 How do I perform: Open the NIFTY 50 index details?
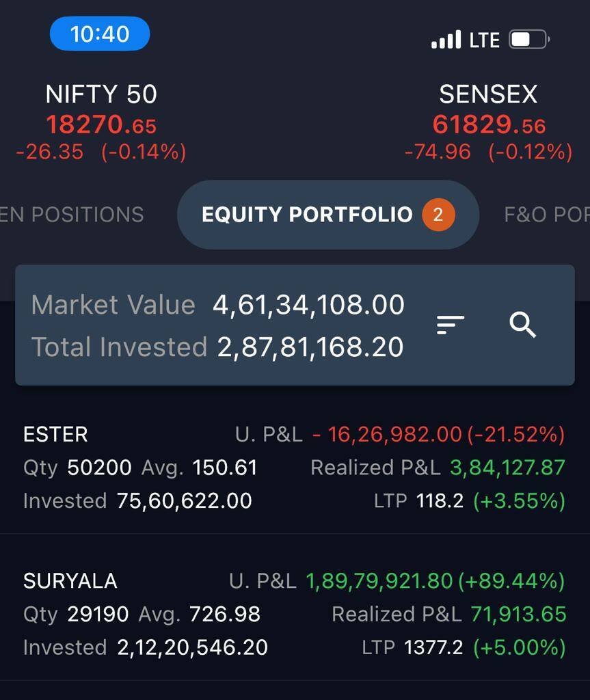(x=101, y=94)
